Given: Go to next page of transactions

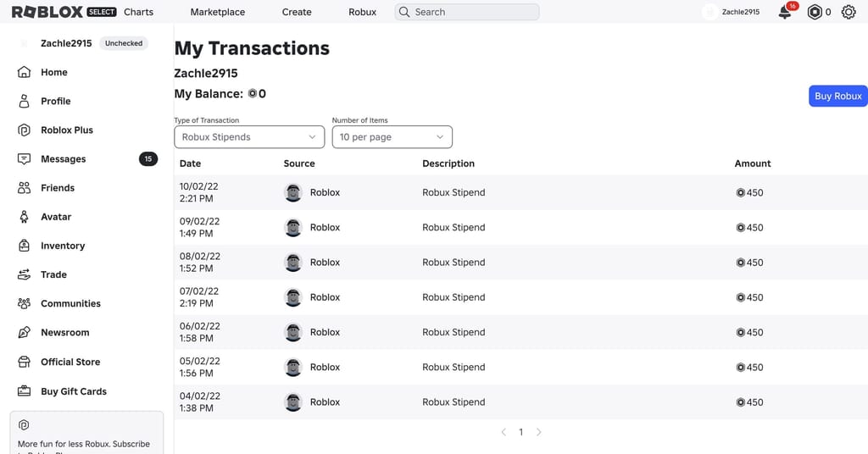Looking at the screenshot, I should pos(538,432).
